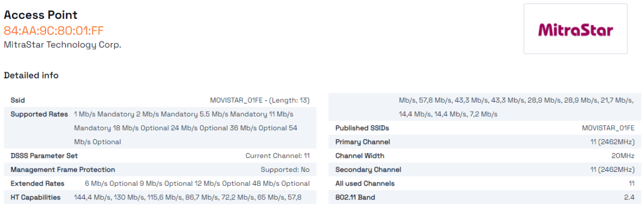
Task: Select the Management Frame Protection row
Action: (160, 170)
